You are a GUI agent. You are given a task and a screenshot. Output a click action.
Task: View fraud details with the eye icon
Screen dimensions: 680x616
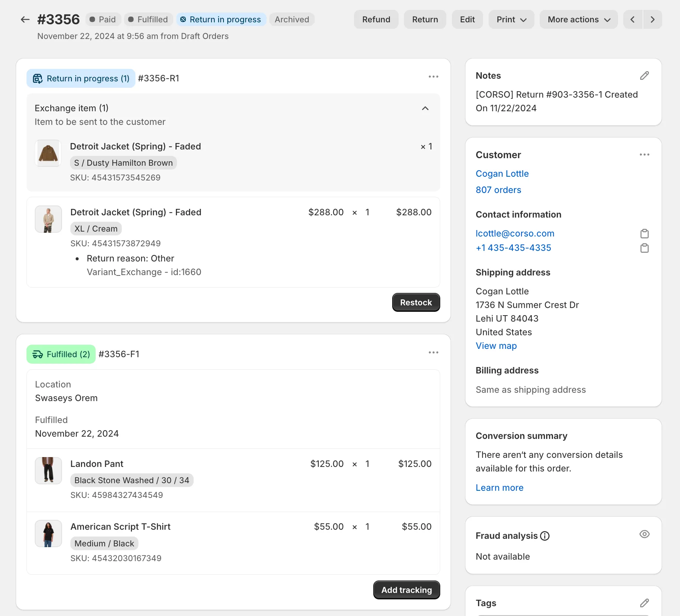pos(644,534)
